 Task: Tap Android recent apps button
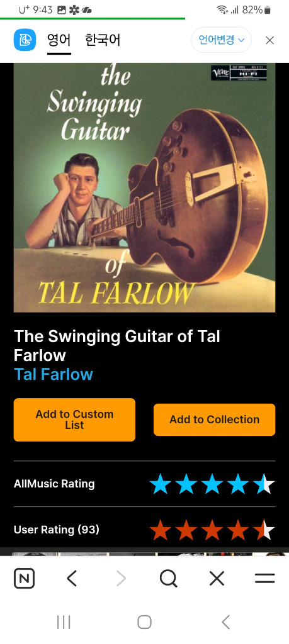click(64, 622)
